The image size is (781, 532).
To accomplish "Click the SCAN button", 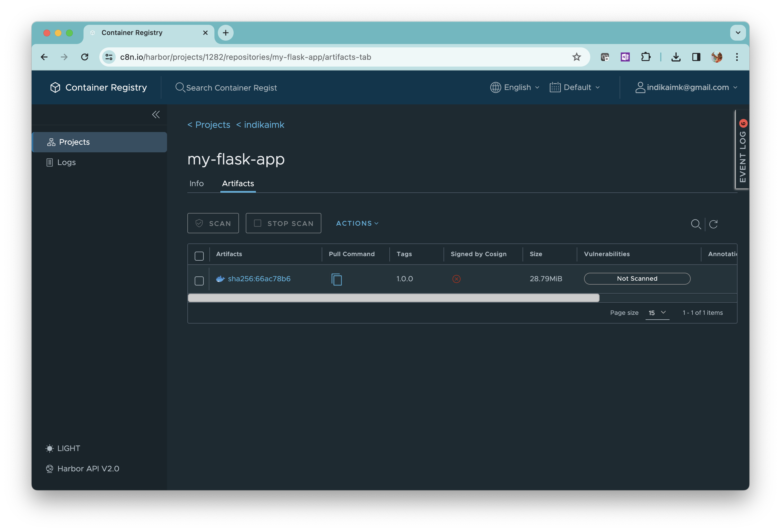I will [x=213, y=223].
